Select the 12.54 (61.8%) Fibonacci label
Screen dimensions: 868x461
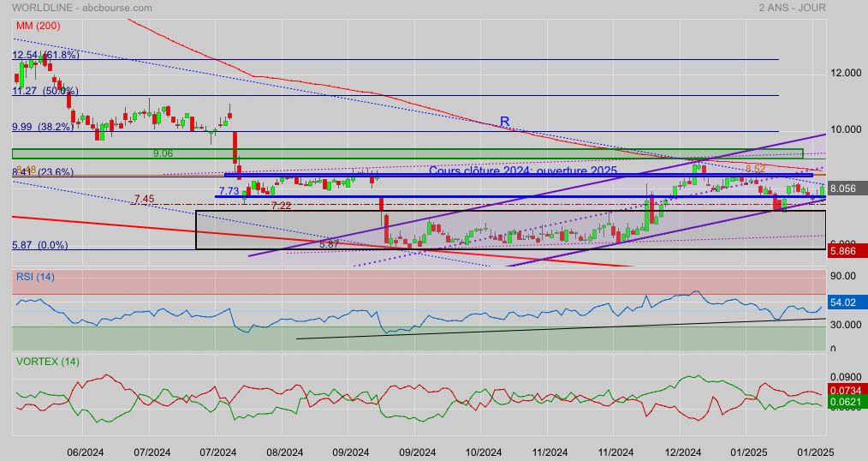[x=45, y=55]
